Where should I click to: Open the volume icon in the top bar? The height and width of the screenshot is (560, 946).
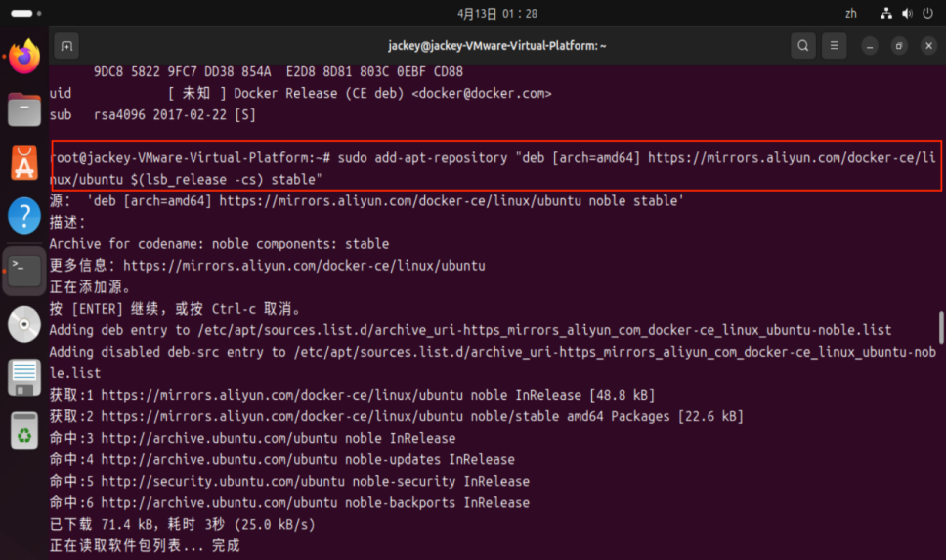click(x=907, y=14)
